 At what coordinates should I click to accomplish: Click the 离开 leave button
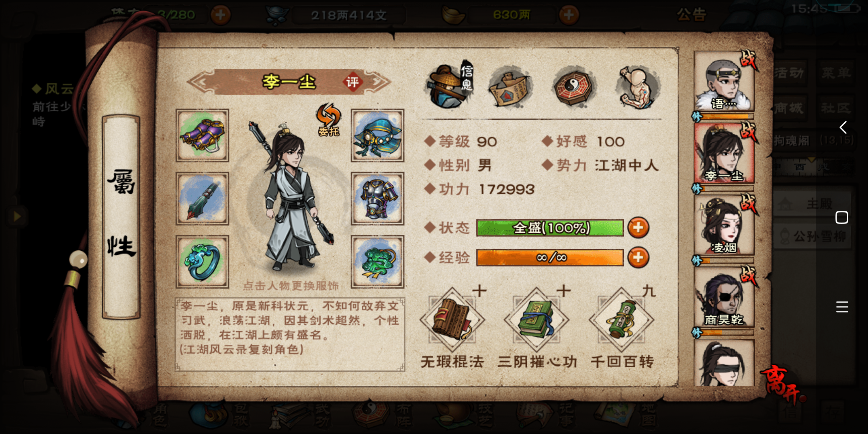[782, 383]
